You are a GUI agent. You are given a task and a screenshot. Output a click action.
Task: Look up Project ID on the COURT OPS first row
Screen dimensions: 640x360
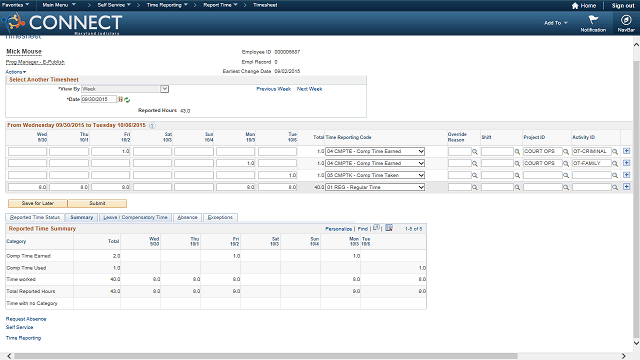[x=566, y=151]
